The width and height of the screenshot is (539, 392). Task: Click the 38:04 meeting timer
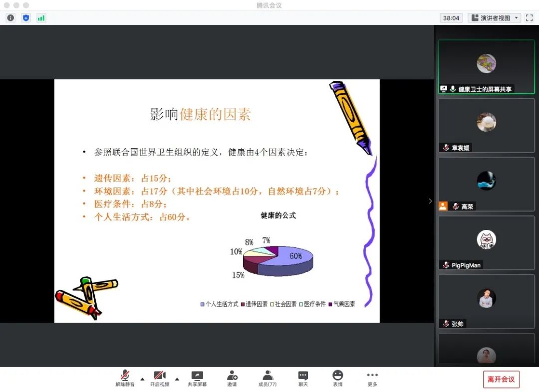coord(451,18)
